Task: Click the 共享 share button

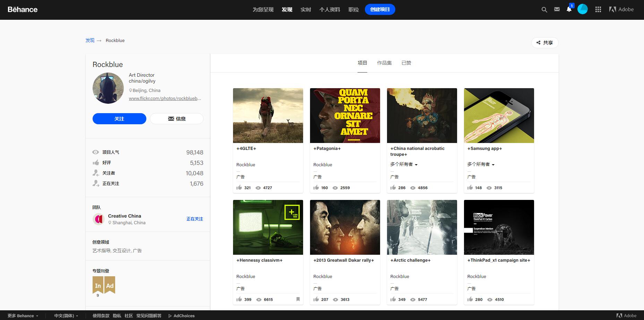Action: click(x=545, y=43)
